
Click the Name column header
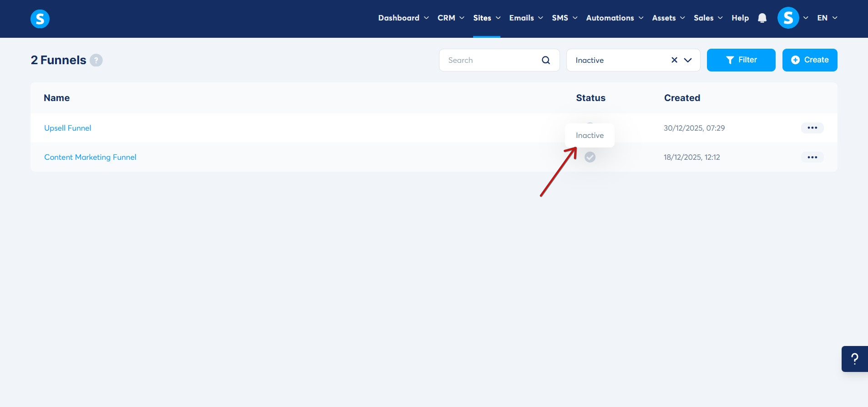coord(57,98)
